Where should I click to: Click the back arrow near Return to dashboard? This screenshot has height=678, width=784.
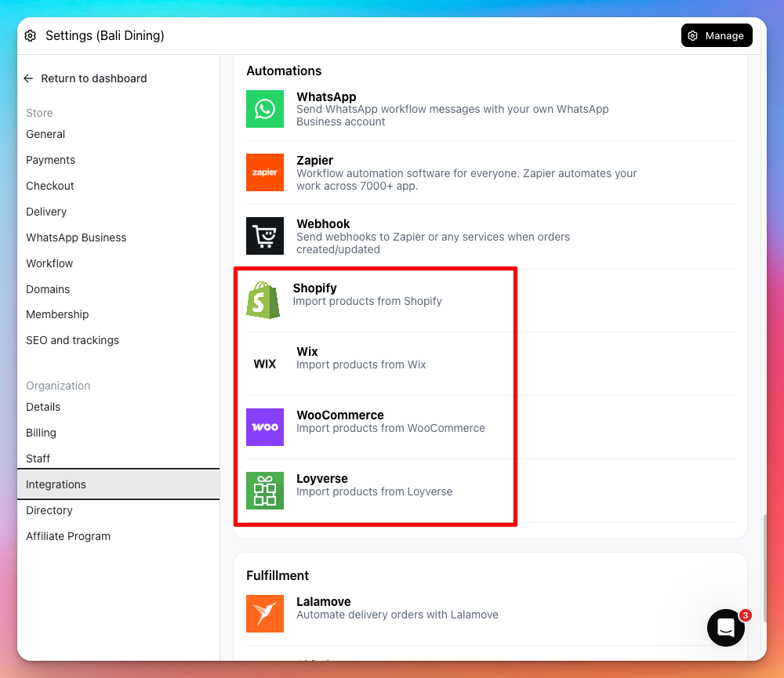pyautogui.click(x=28, y=78)
